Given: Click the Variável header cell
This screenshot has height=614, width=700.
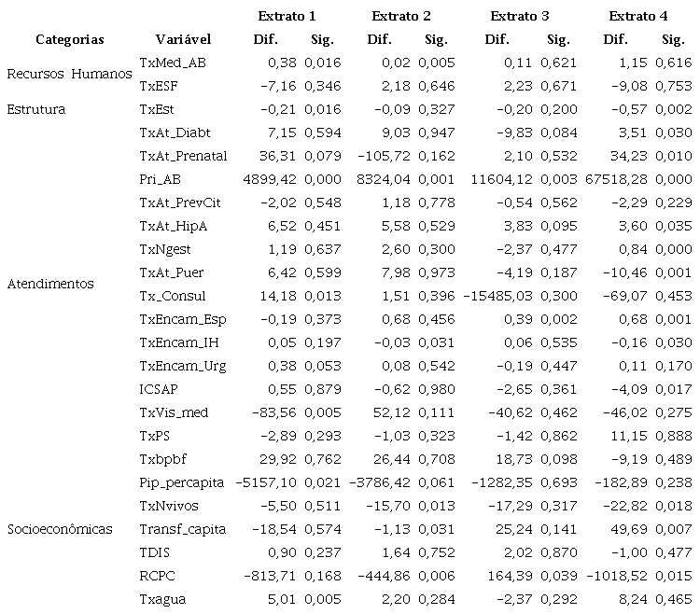Looking at the screenshot, I should pos(183,39).
